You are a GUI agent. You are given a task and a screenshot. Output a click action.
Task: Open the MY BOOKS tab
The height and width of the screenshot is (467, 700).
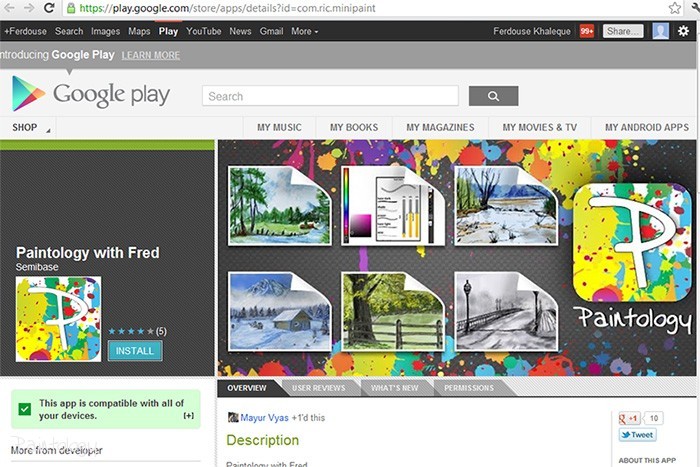coord(354,127)
